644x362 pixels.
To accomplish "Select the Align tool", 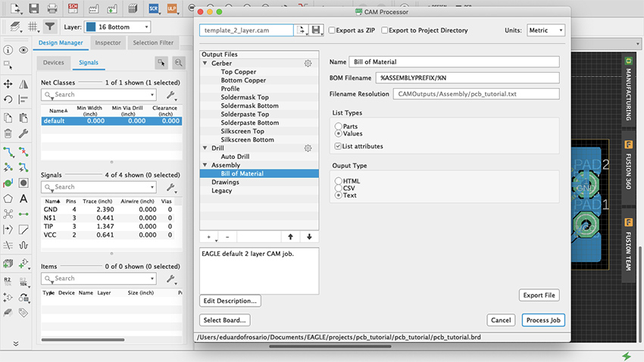I will (23, 99).
